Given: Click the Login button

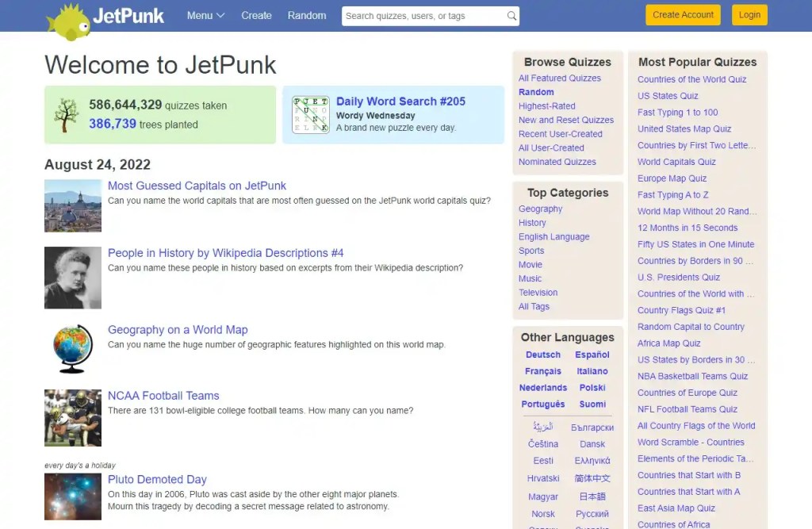Looking at the screenshot, I should point(749,15).
